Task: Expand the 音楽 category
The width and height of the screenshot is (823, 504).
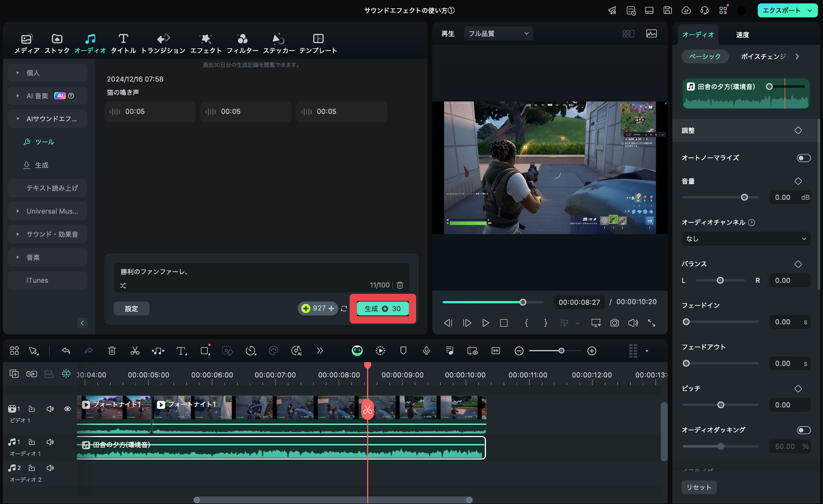Action: pyautogui.click(x=47, y=257)
